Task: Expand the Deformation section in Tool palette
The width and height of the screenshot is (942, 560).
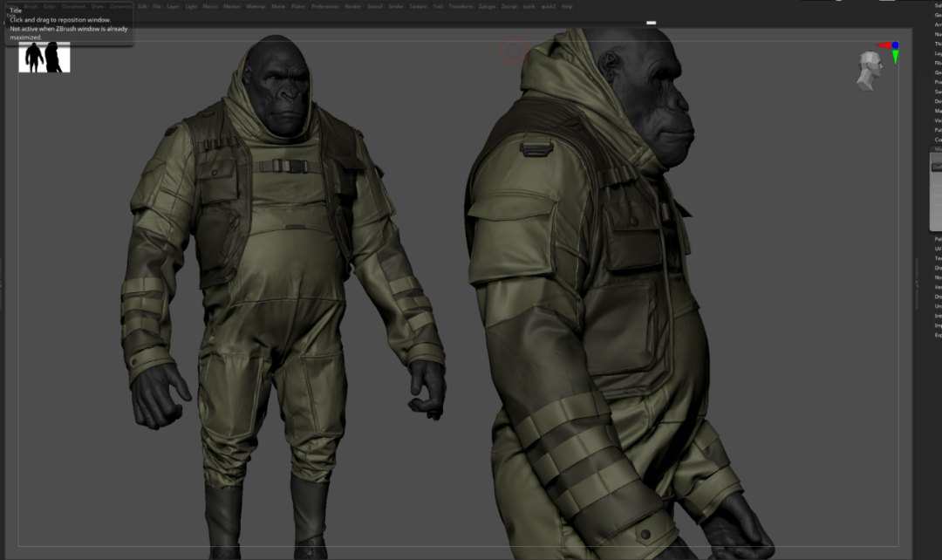Action: (938, 101)
